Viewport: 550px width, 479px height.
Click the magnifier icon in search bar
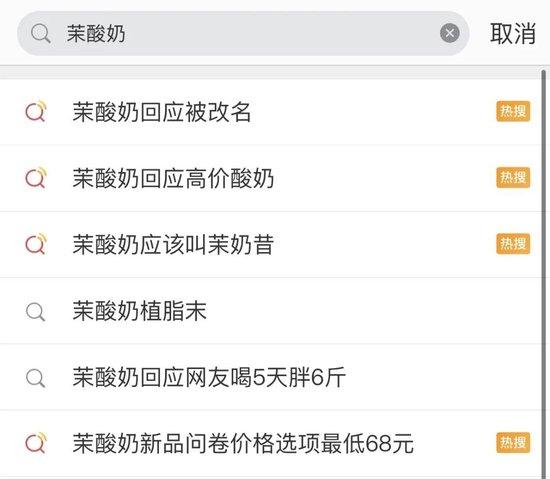(41, 34)
